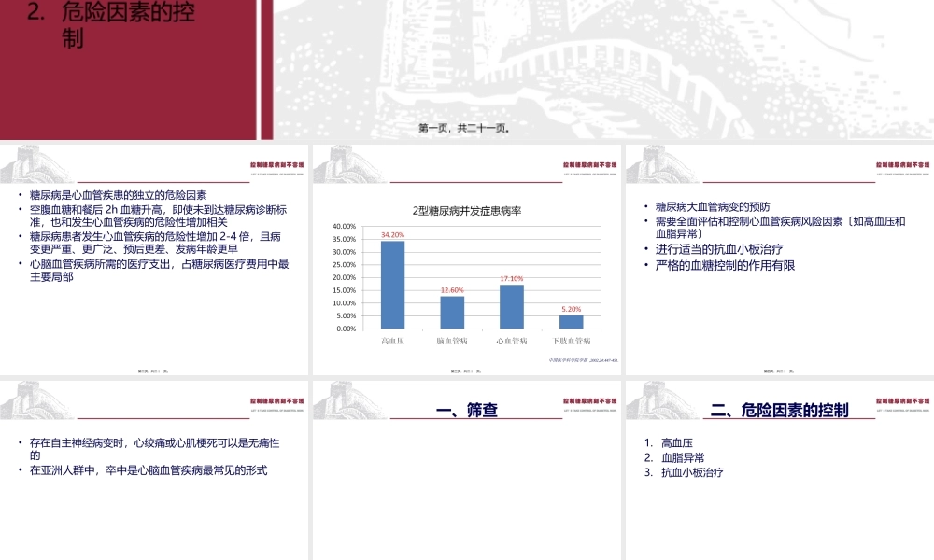Select the bullet '严格的血糖控制的作用有限'
Viewport: 934px width, 560px height.
coord(725,265)
